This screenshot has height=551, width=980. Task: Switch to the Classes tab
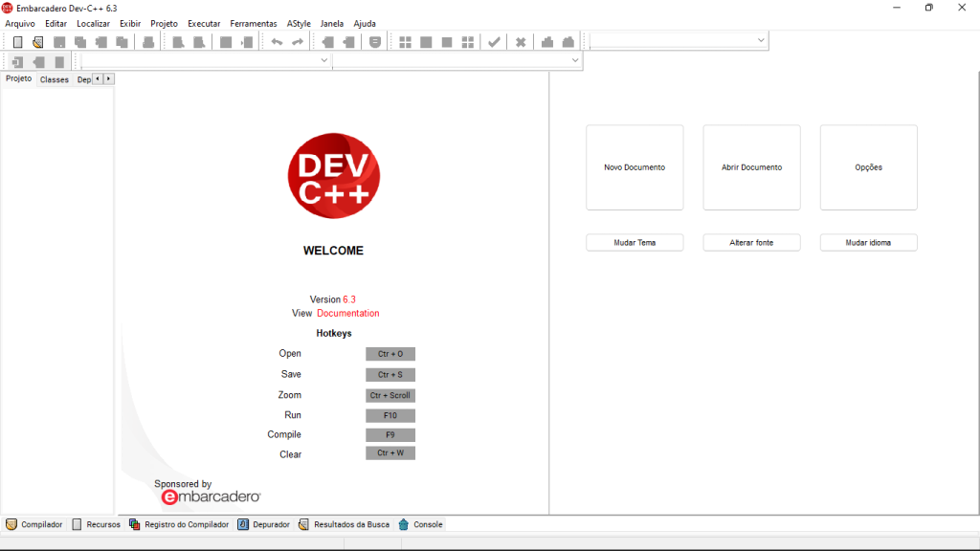pyautogui.click(x=54, y=79)
